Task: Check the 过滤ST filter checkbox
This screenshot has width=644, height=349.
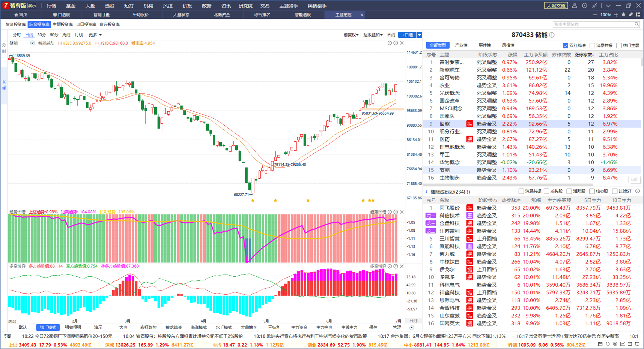Action: tap(615, 191)
